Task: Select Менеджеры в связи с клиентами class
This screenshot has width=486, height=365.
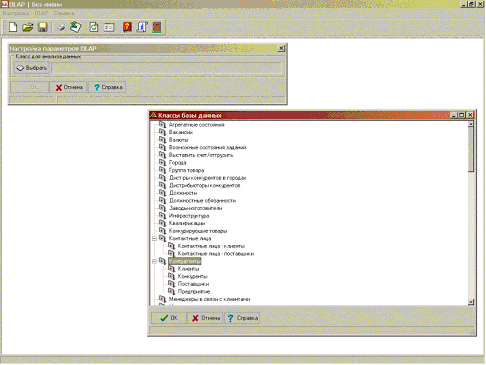Action: 209,299
